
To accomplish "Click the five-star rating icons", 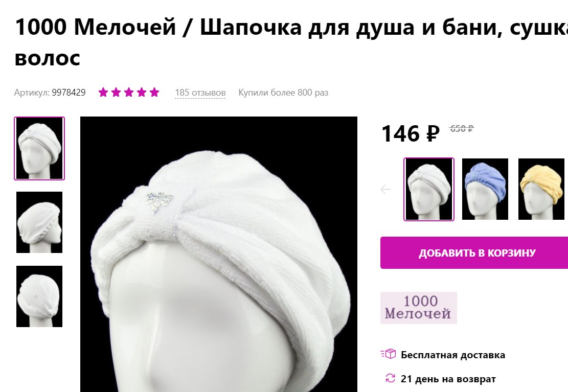I will click(x=129, y=93).
